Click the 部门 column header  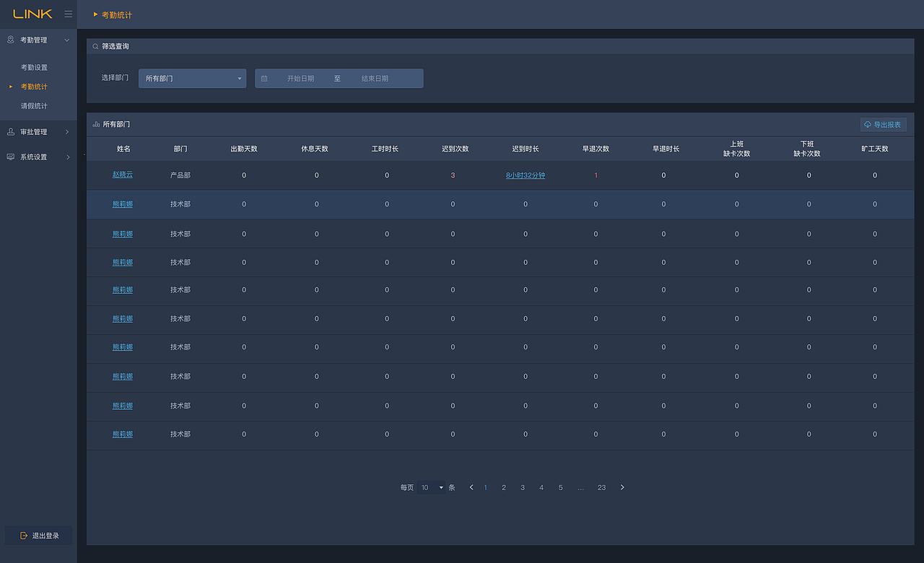click(180, 149)
